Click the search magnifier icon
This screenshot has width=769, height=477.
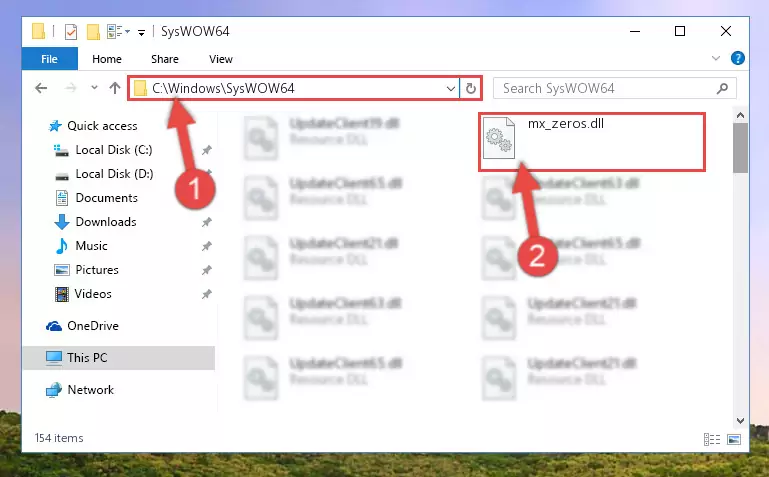click(722, 88)
